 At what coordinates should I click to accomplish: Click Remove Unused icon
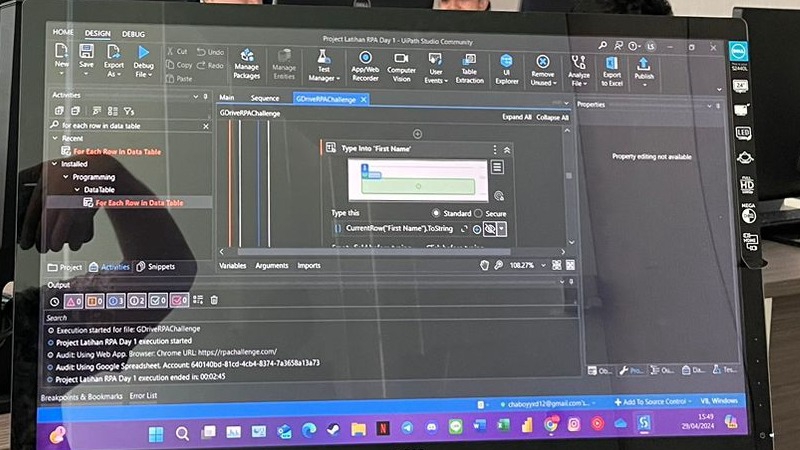[x=543, y=62]
